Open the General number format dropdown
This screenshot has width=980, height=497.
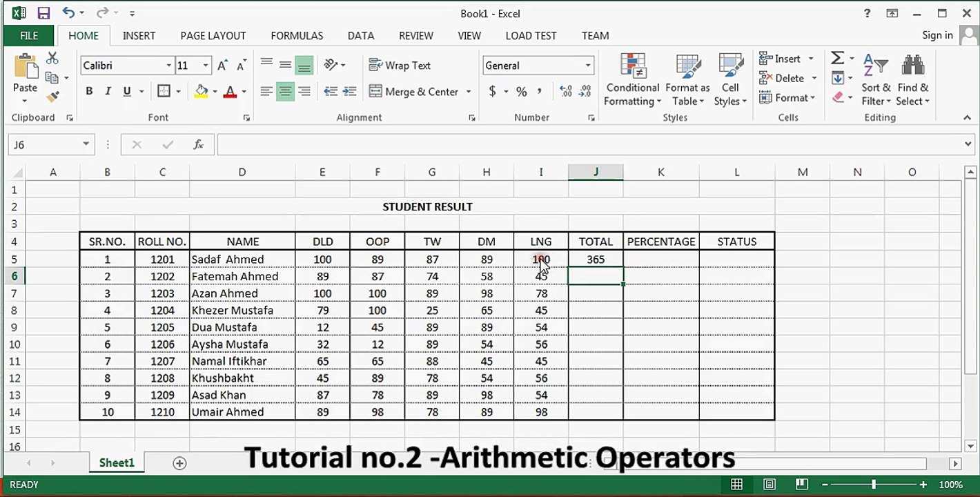588,66
